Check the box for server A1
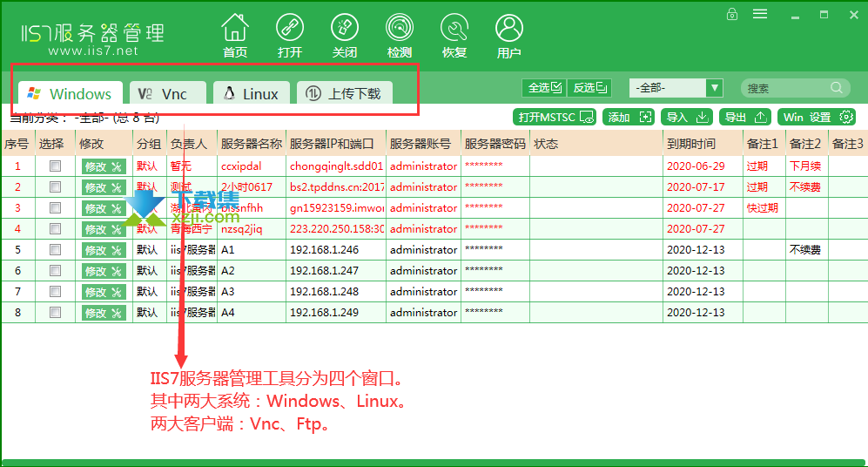Image resolution: width=868 pixels, height=467 pixels. point(55,250)
